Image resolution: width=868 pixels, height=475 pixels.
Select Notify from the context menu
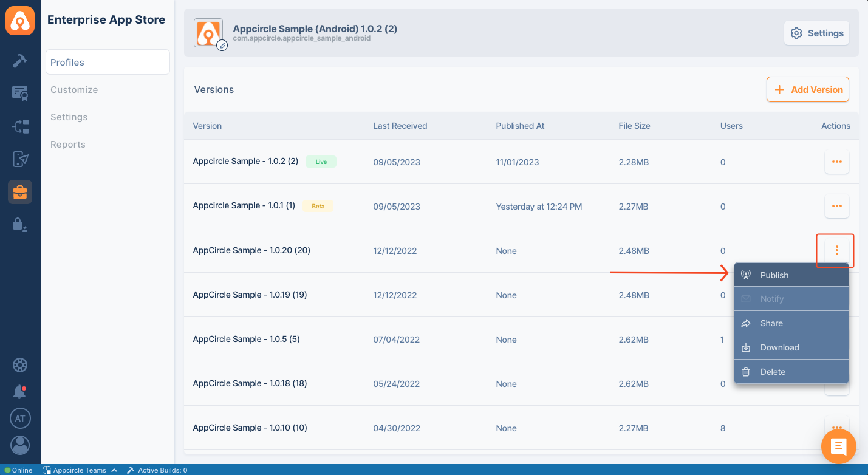click(791, 299)
